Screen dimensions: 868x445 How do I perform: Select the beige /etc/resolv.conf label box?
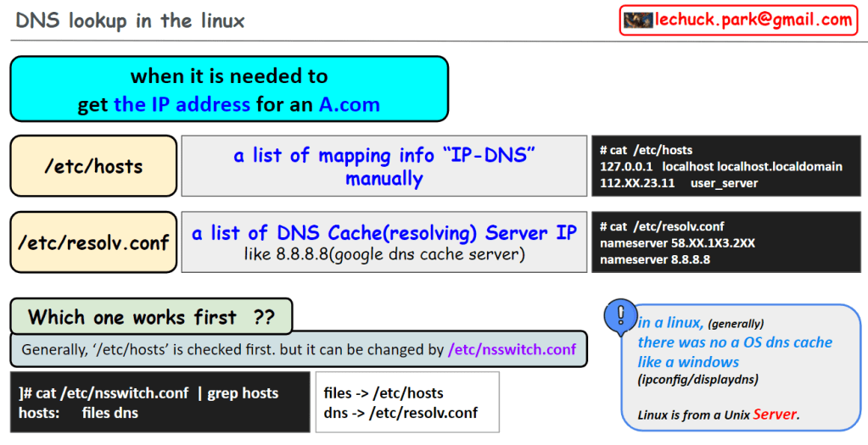pyautogui.click(x=93, y=242)
